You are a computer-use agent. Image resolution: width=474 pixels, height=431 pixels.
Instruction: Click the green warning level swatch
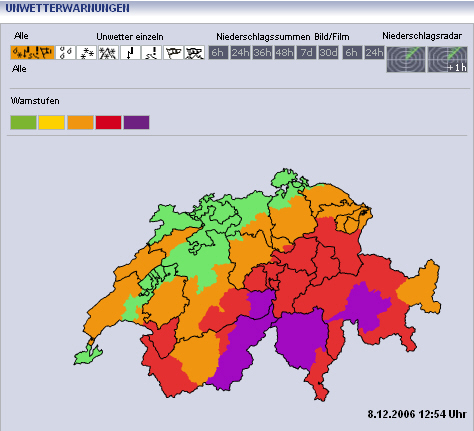(23, 122)
